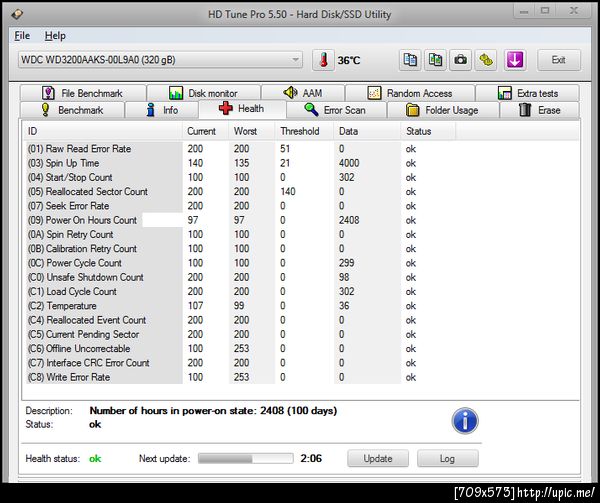Viewport: 600px width, 503px height.
Task: Click the Log button
Action: coord(447,458)
